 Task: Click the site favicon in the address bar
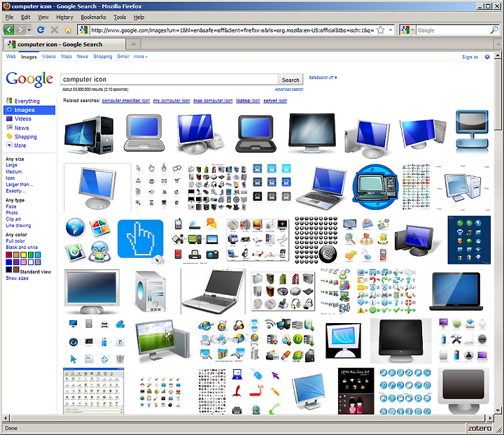(x=83, y=30)
